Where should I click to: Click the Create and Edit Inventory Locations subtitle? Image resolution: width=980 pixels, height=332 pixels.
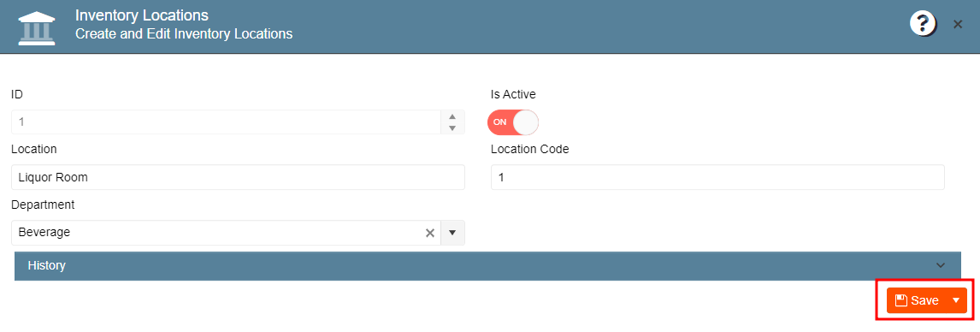coord(184,33)
